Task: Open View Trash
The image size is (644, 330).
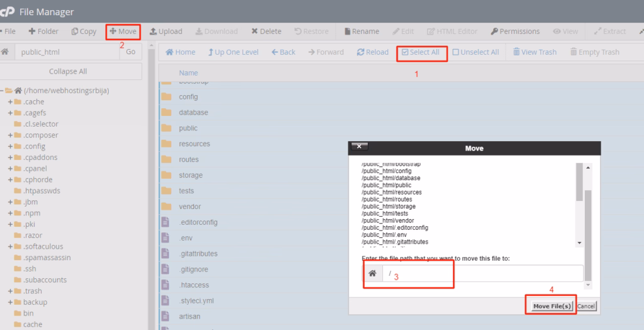Action: 535,52
